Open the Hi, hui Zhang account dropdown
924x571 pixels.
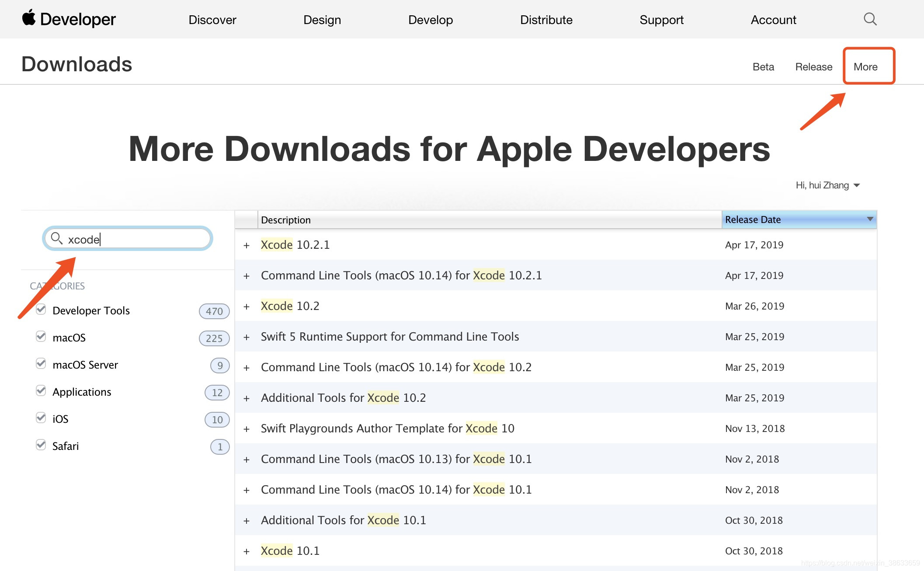point(827,185)
